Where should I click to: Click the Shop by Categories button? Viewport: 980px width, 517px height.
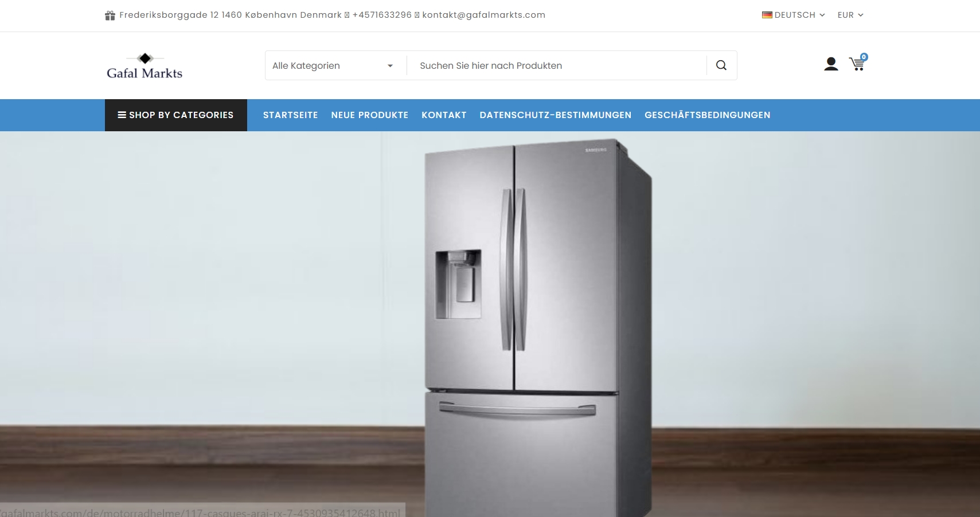click(x=176, y=115)
